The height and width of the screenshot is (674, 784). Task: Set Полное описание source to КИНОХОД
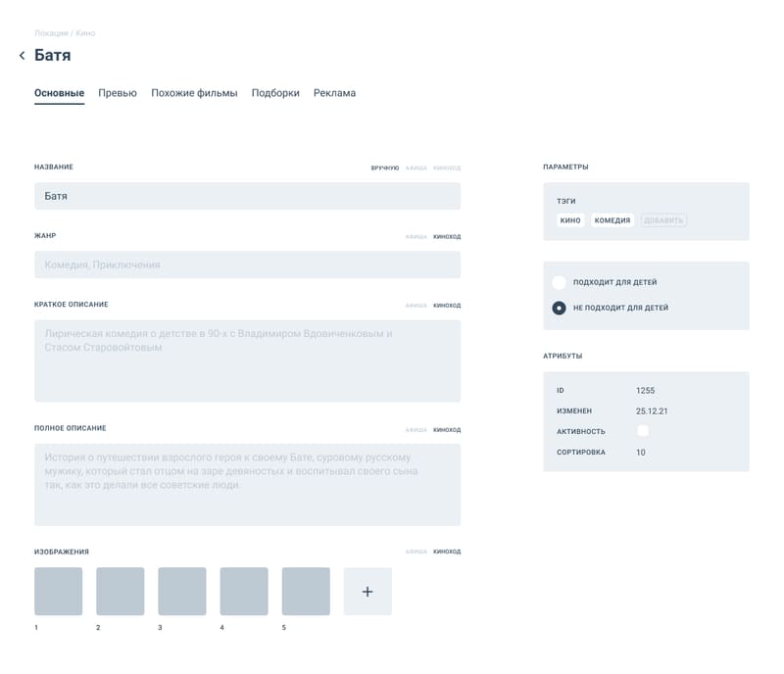447,429
